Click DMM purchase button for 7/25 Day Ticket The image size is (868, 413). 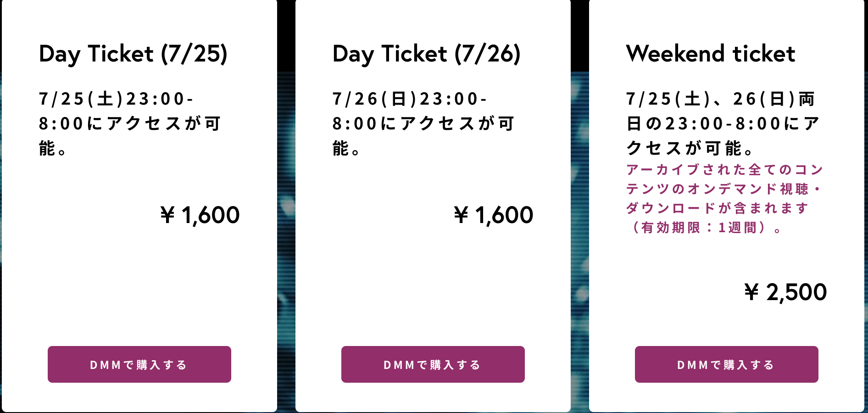139,364
